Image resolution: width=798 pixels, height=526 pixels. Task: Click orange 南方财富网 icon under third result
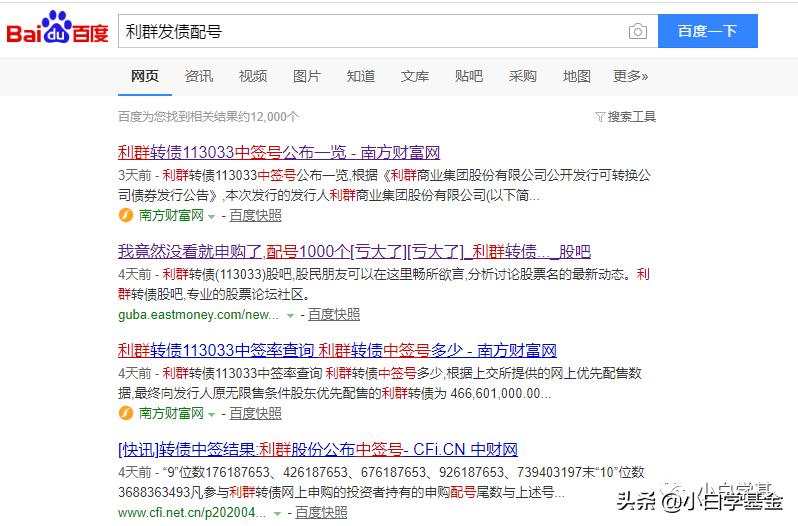126,414
